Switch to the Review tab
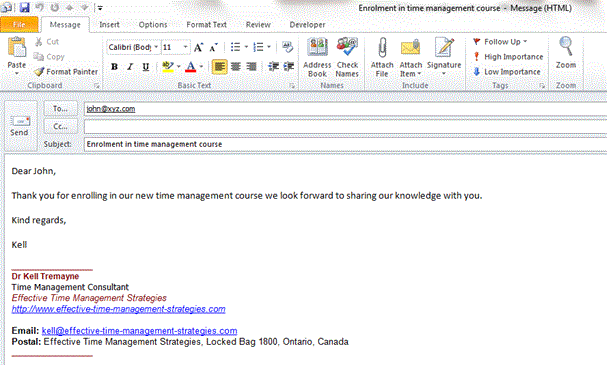The height and width of the screenshot is (365, 607). click(258, 25)
